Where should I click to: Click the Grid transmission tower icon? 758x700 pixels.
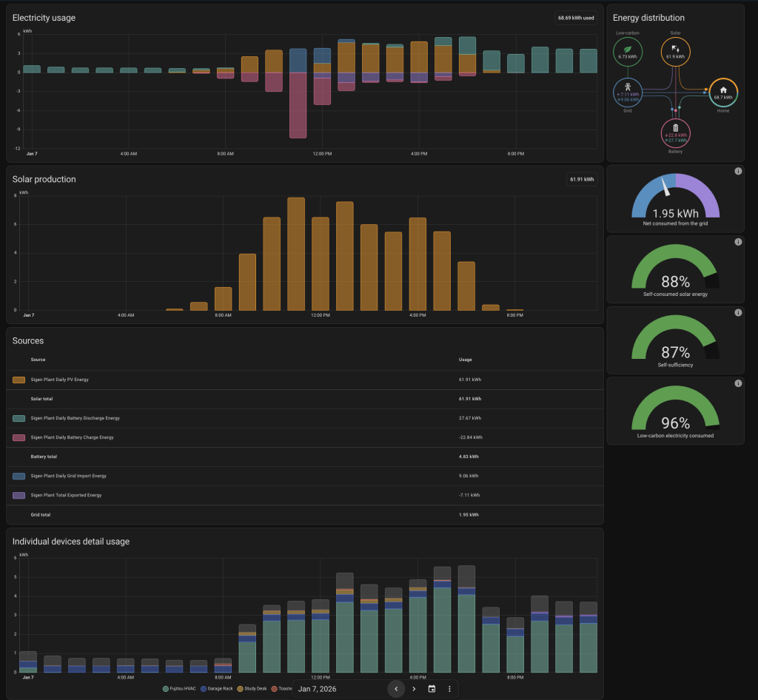coord(628,87)
